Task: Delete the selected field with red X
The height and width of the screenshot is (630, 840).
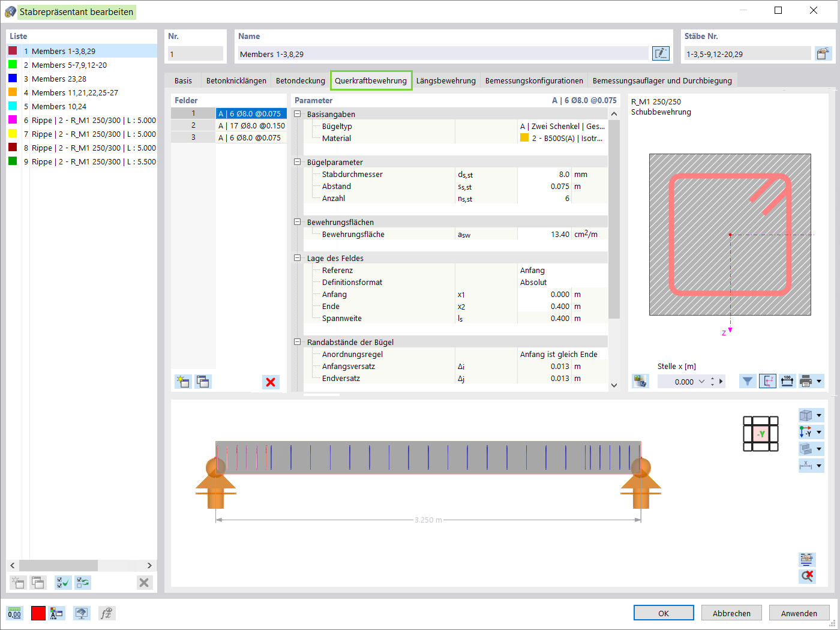Action: point(271,382)
